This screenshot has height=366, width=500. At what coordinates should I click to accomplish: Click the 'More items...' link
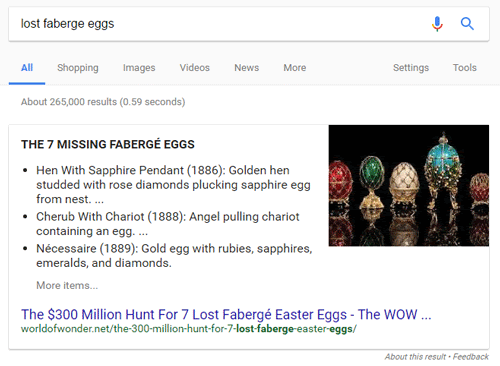click(x=67, y=285)
